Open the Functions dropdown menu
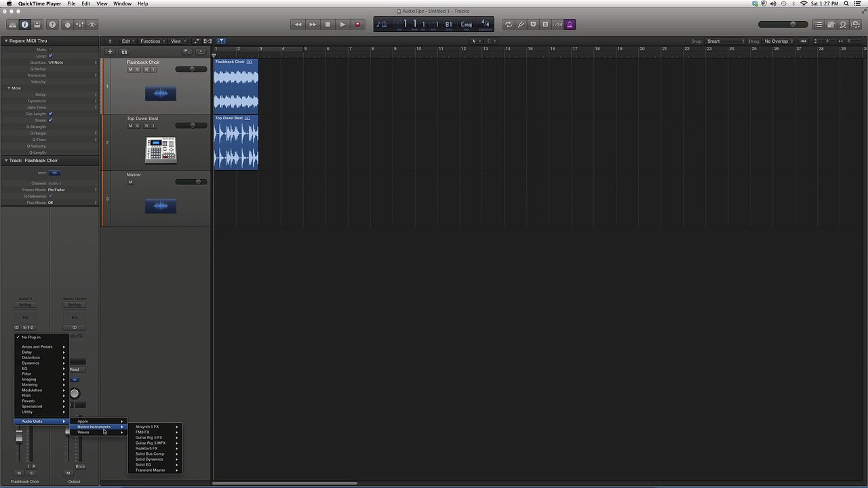This screenshot has width=868, height=488. tap(153, 41)
